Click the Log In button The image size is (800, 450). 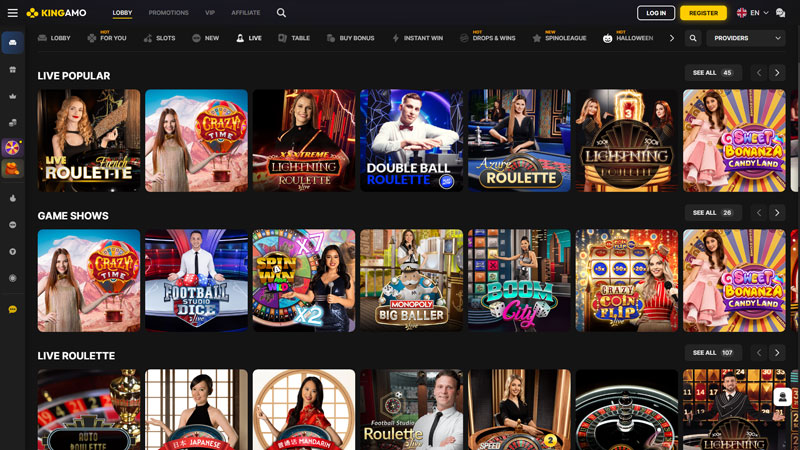point(656,13)
